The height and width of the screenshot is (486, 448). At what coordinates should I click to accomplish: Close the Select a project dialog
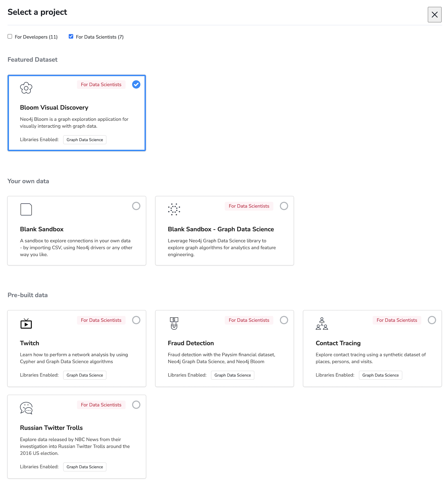pyautogui.click(x=435, y=15)
